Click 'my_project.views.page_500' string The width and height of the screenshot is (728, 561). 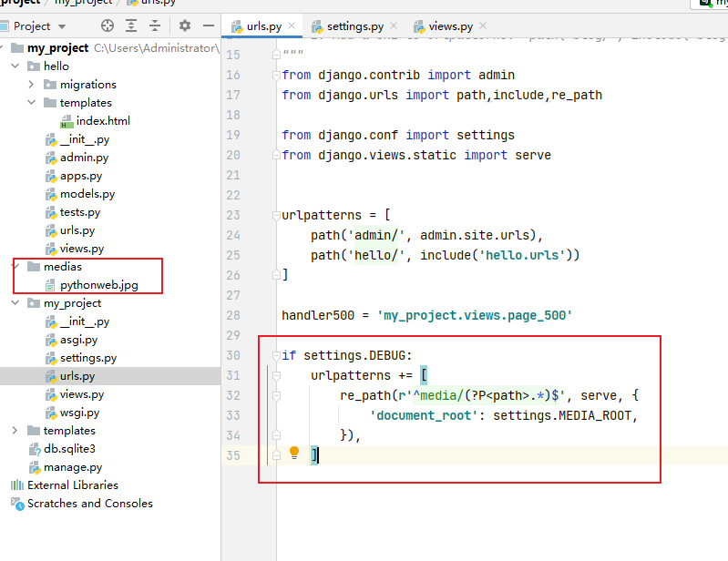click(475, 315)
